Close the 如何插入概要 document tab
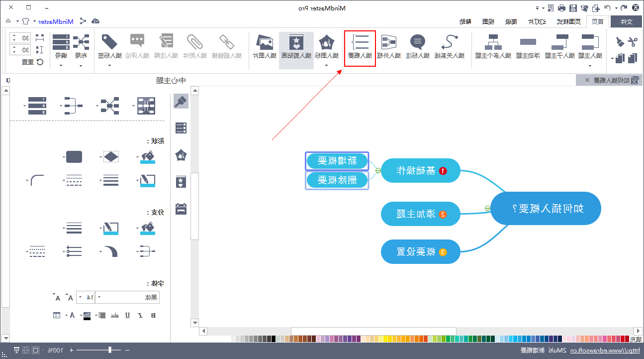644x359 pixels. (587, 80)
